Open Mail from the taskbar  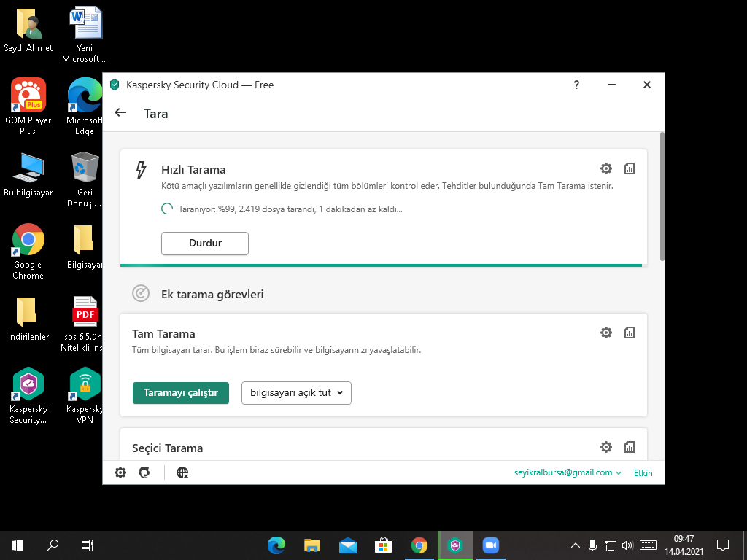click(x=348, y=545)
